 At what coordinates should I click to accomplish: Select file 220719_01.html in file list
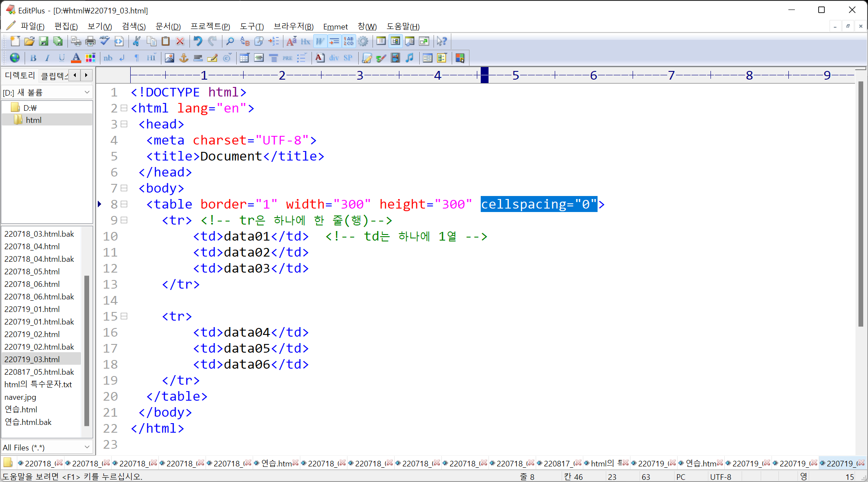click(x=32, y=309)
